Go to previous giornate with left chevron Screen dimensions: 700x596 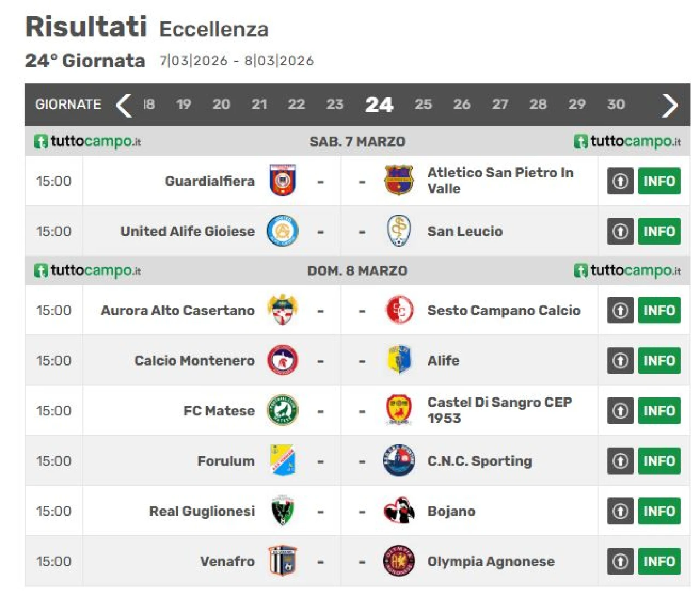click(124, 105)
